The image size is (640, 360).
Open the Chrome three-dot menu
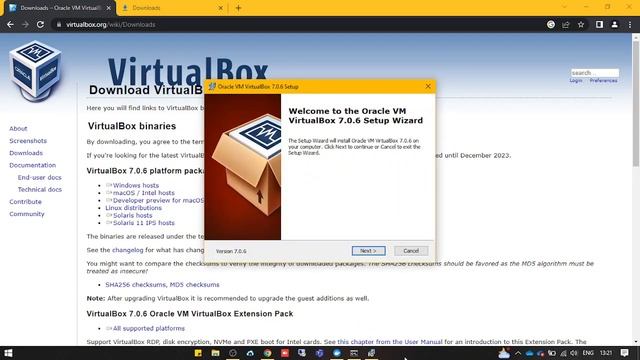point(630,24)
